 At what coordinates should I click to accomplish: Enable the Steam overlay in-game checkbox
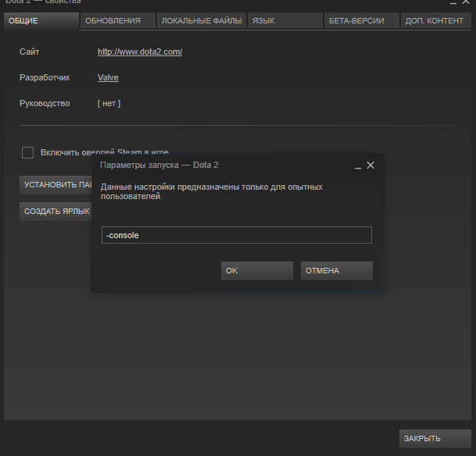click(27, 152)
